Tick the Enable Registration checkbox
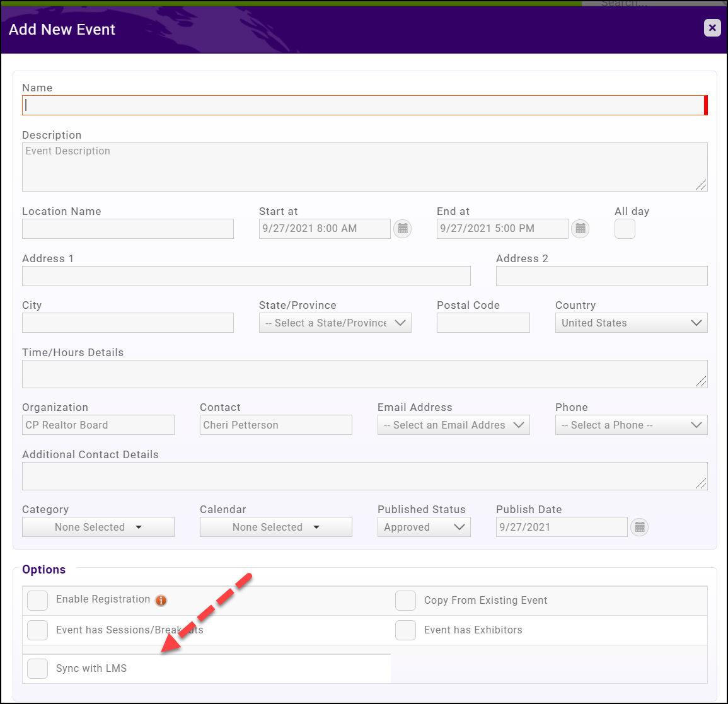The height and width of the screenshot is (704, 728). click(x=38, y=601)
